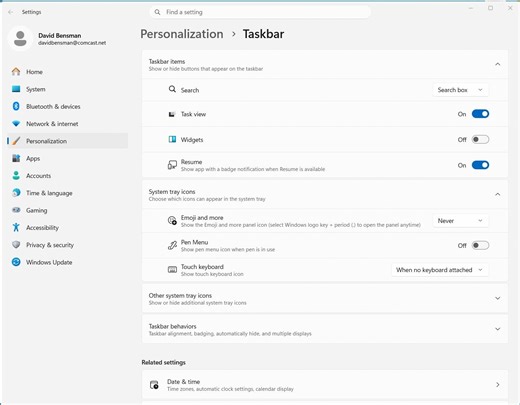Open Bluetooth & devices settings
The height and width of the screenshot is (405, 520).
coord(53,106)
